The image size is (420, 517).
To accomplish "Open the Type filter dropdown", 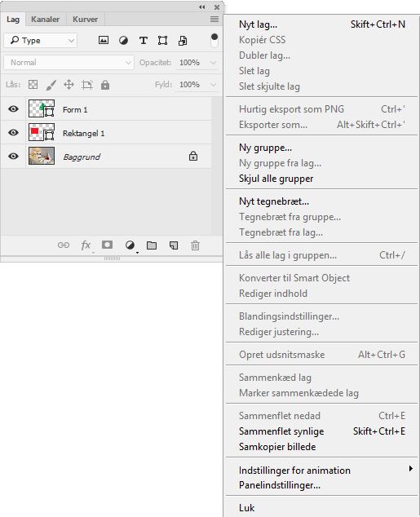I will click(x=41, y=41).
